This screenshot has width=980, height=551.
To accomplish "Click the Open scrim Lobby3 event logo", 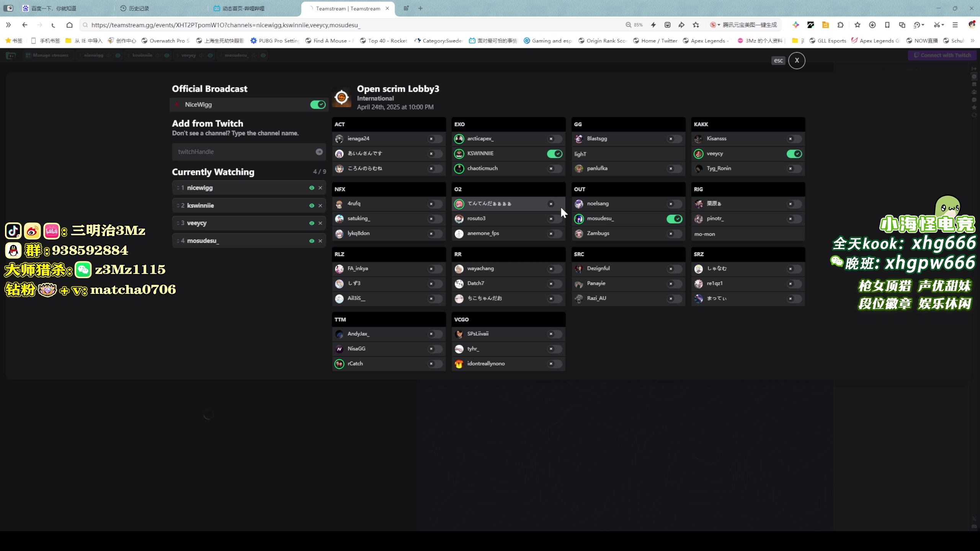I will coord(341,97).
